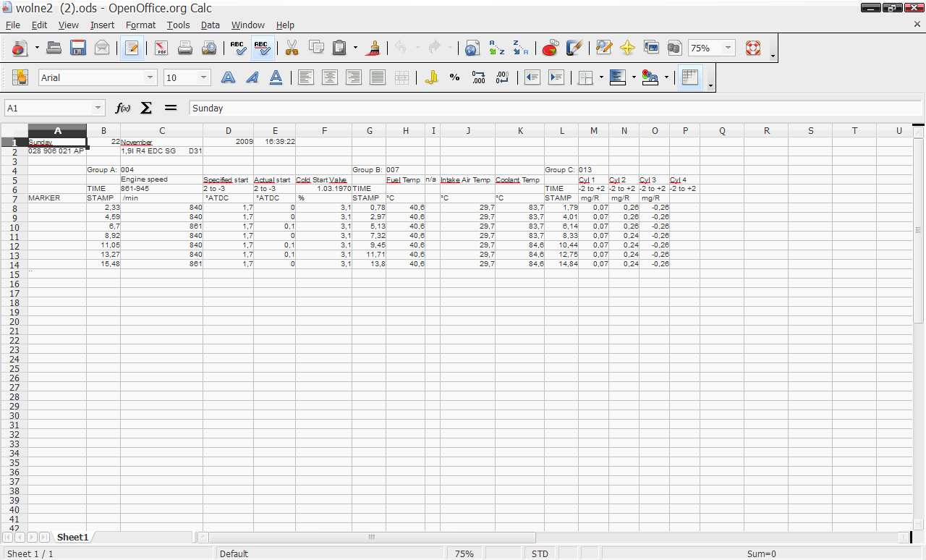Open the Insert menu
This screenshot has width=926, height=560.
click(x=102, y=25)
